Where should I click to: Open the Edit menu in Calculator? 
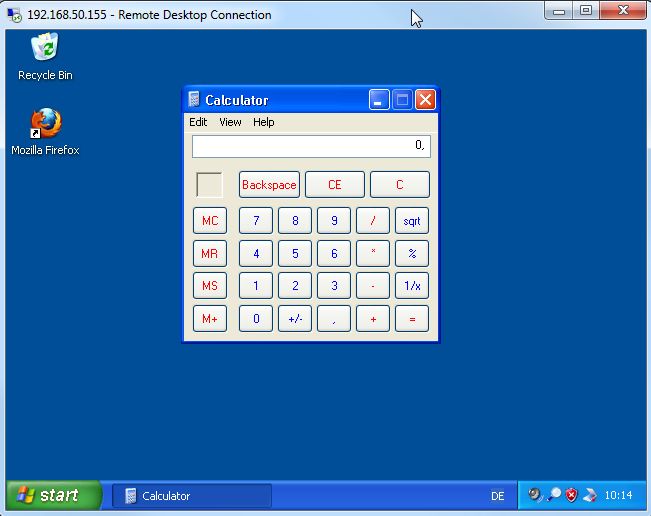point(198,122)
